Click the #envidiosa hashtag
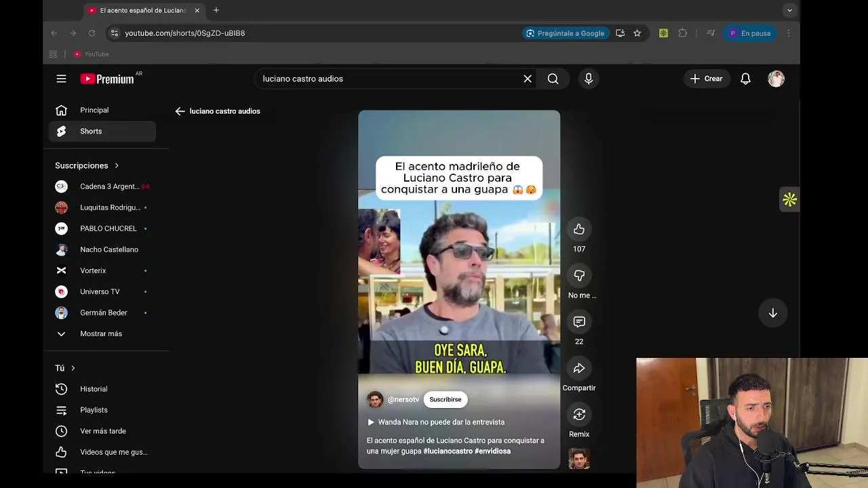This screenshot has height=488, width=868. pos(493,451)
